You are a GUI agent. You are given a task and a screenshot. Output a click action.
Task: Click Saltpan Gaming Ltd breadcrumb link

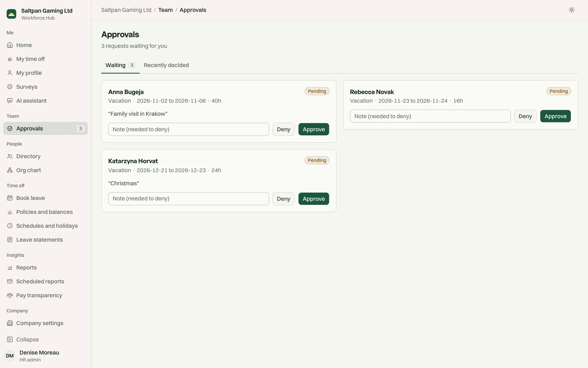tap(126, 10)
